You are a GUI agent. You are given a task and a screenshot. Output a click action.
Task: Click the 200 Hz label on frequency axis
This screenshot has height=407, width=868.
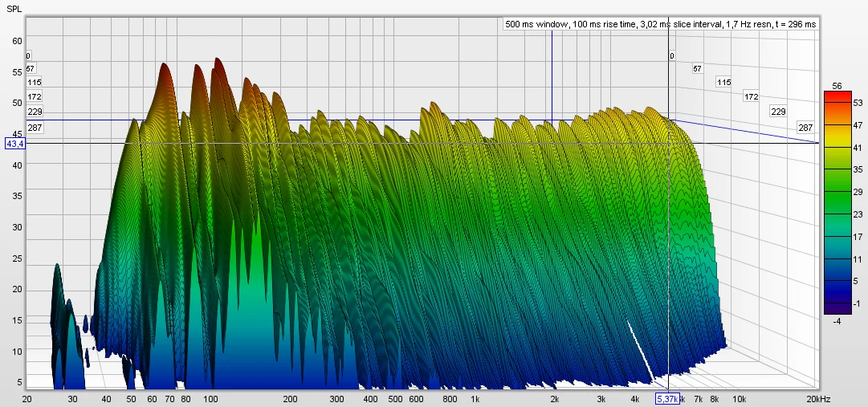290,399
